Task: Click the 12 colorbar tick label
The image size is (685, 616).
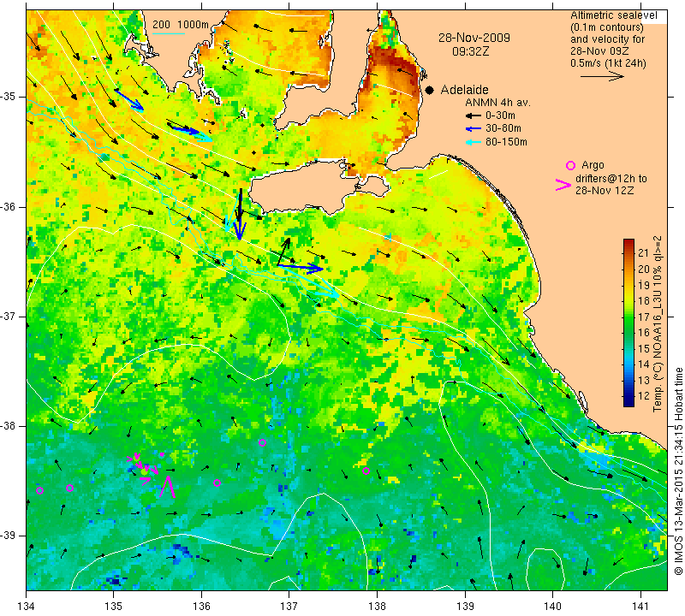Action: (x=644, y=395)
